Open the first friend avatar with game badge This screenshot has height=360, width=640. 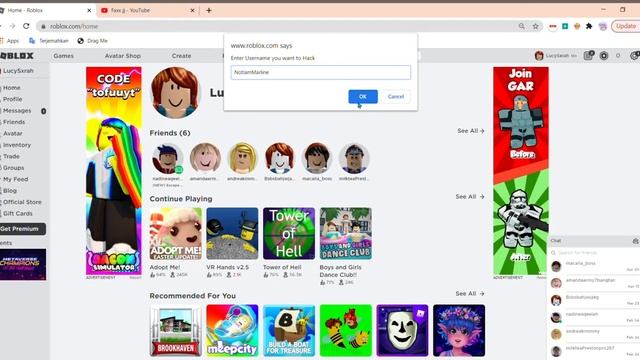tap(167, 158)
